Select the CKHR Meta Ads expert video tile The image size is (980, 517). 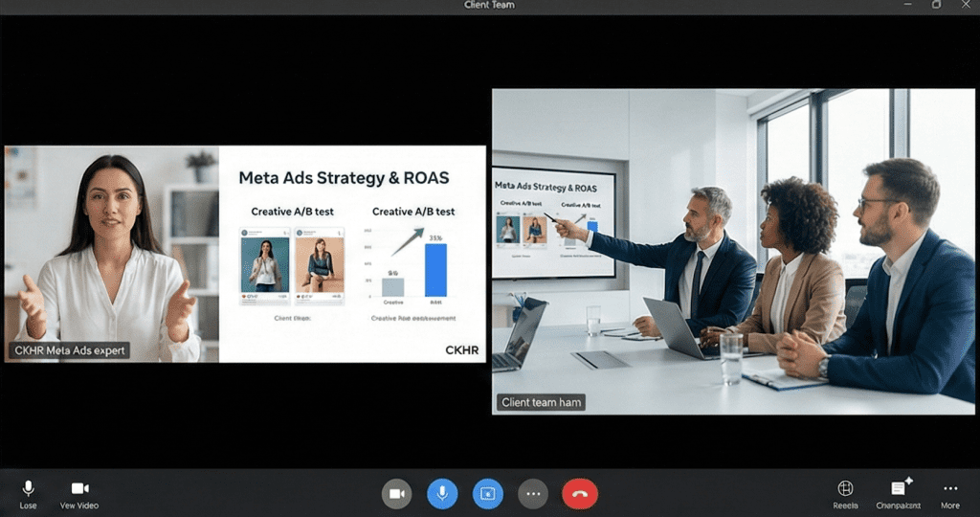click(x=111, y=254)
